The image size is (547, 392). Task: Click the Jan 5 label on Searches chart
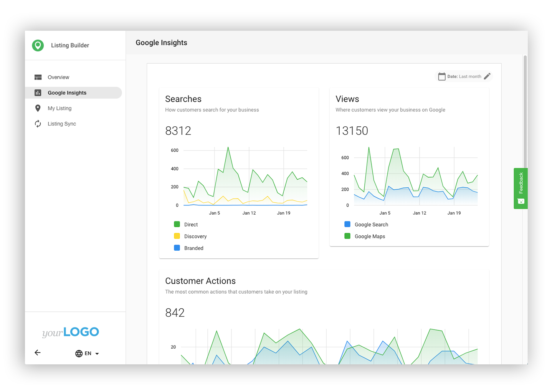click(215, 213)
